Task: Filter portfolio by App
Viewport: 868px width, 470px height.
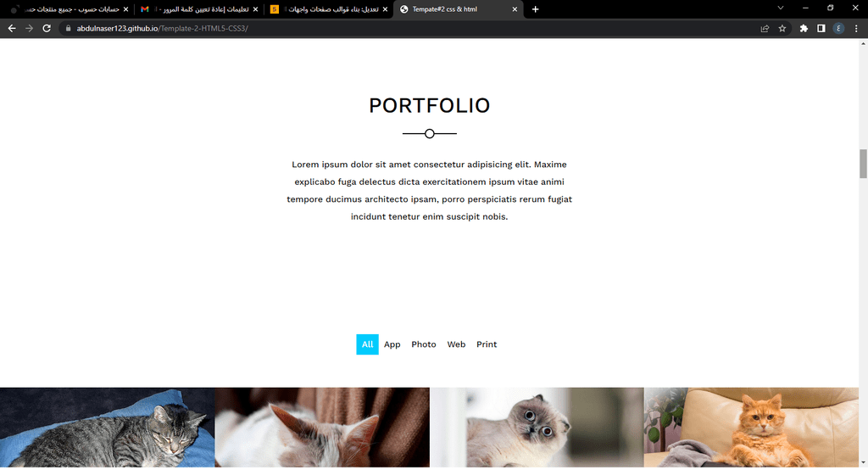Action: pyautogui.click(x=392, y=344)
